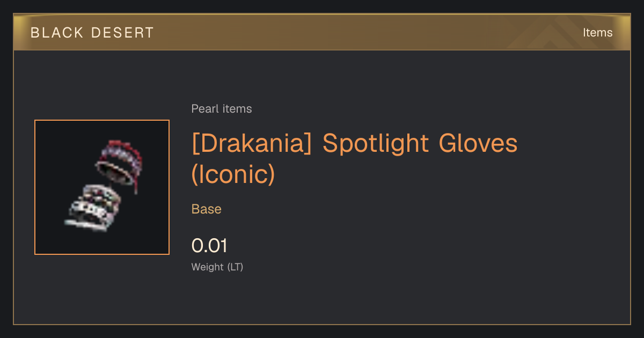Viewport: 644px width, 338px height.
Task: Click the Spotlight Gloves item title
Action: (x=354, y=158)
